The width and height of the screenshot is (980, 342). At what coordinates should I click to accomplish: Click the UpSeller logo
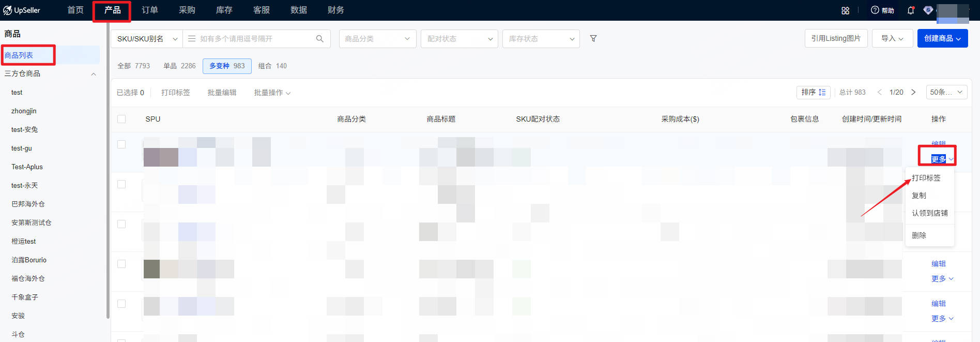pyautogui.click(x=21, y=10)
